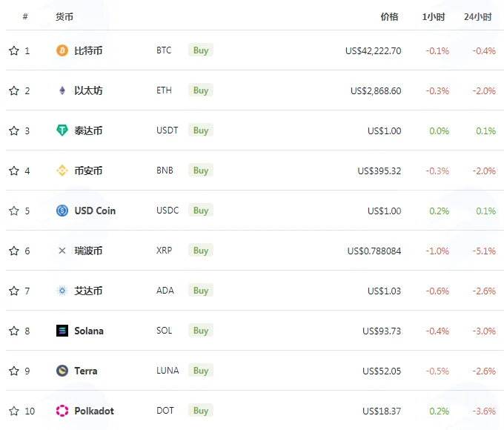Toggle favorite star for Polkadot
Image resolution: width=504 pixels, height=430 pixels.
tap(14, 411)
